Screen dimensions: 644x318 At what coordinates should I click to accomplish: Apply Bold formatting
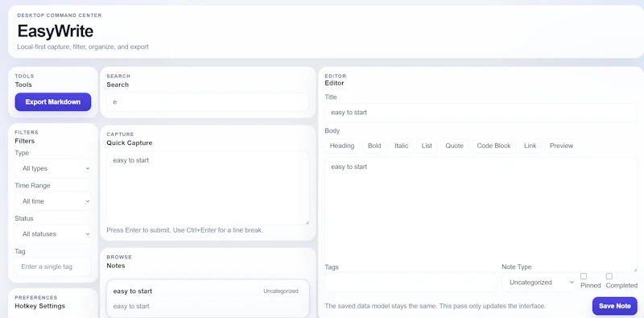(374, 146)
